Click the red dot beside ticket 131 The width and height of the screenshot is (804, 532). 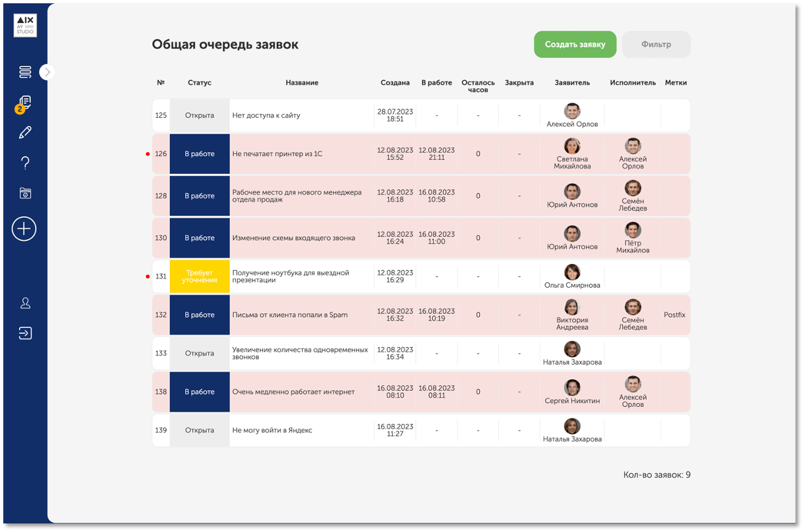pyautogui.click(x=148, y=277)
